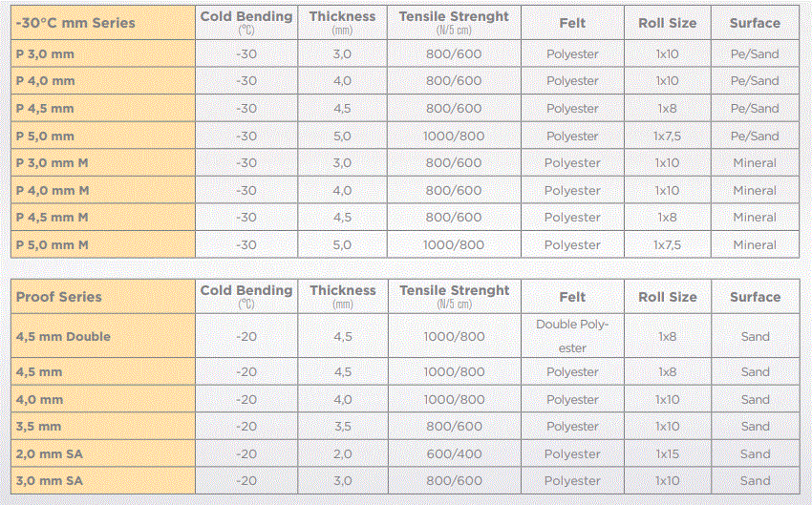Select the "1x15" roll size cell
Screen dimensions: 812x505
point(668,454)
